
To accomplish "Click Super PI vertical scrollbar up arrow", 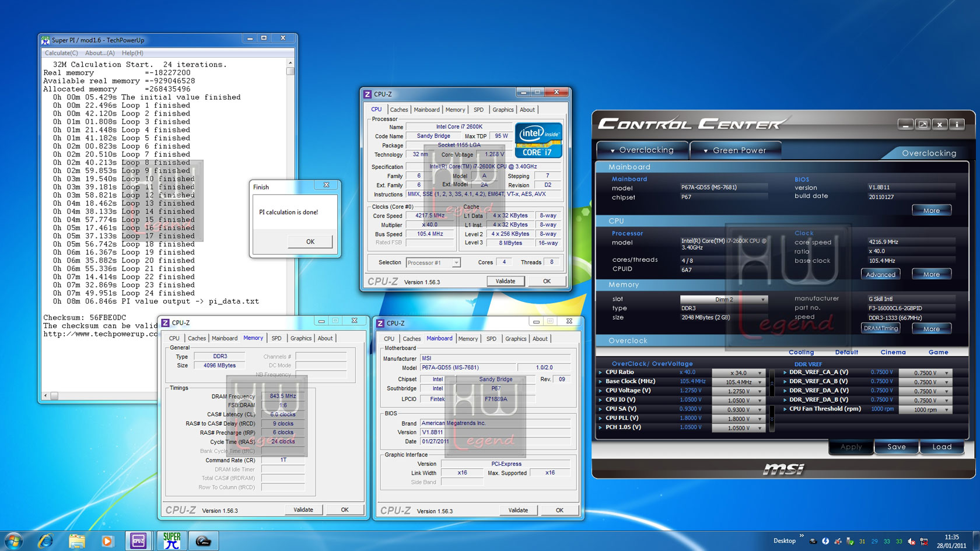I will (290, 62).
